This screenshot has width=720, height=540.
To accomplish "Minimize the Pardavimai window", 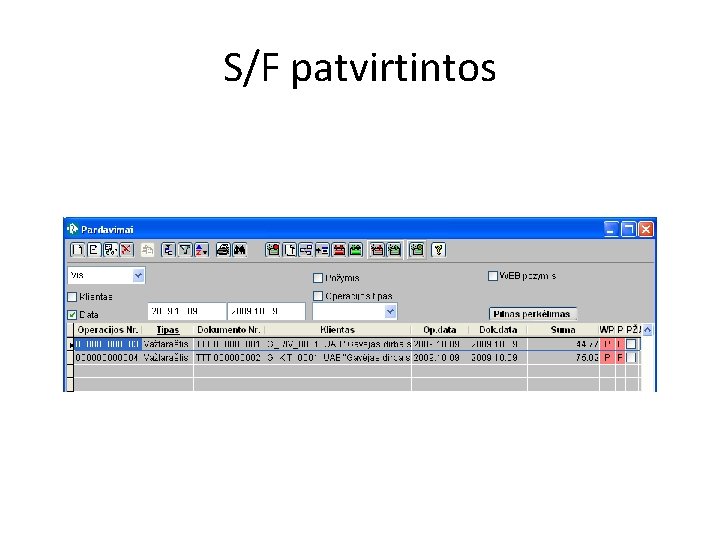I will 611,229.
